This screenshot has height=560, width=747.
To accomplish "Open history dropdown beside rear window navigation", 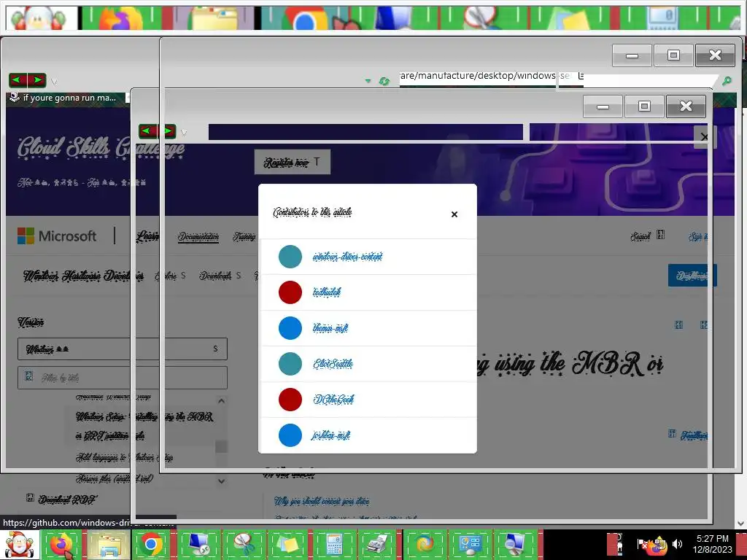I will [x=54, y=82].
